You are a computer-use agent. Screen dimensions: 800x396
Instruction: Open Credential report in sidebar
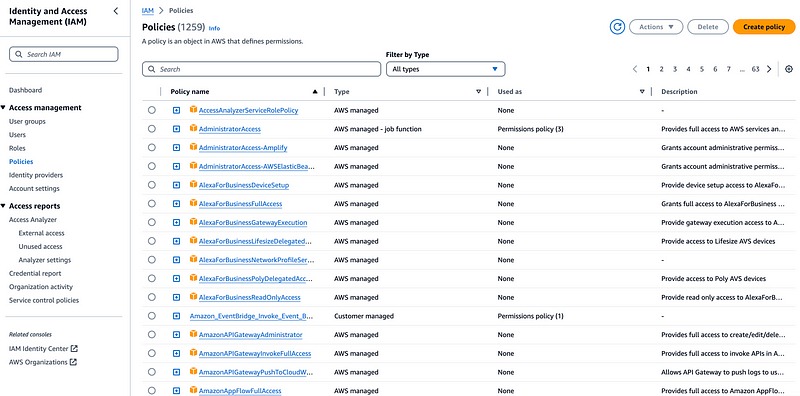point(35,274)
